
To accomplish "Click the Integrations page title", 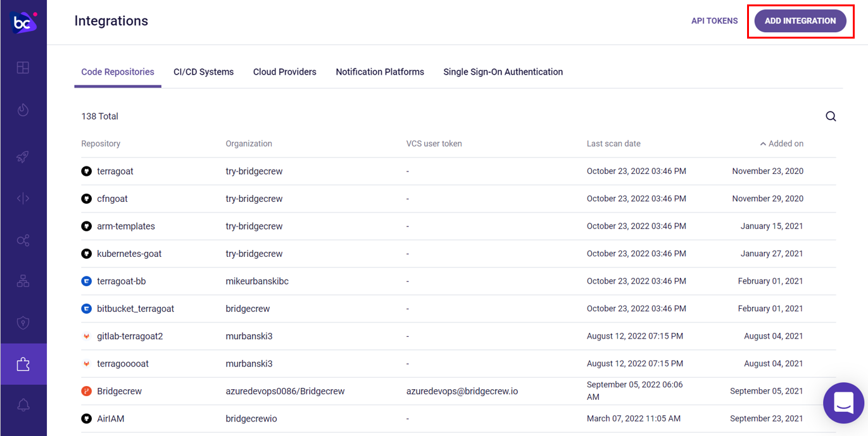I will [x=111, y=21].
